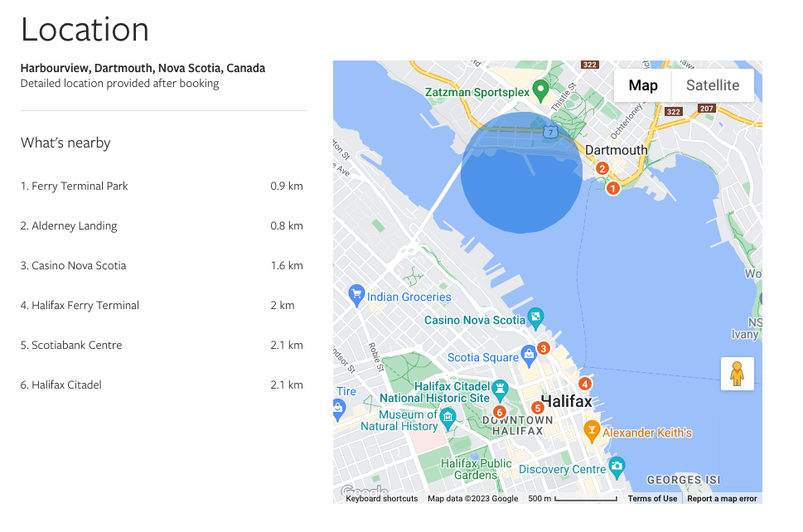Click orange marker number 1 on map
803x532 pixels.
tap(612, 188)
